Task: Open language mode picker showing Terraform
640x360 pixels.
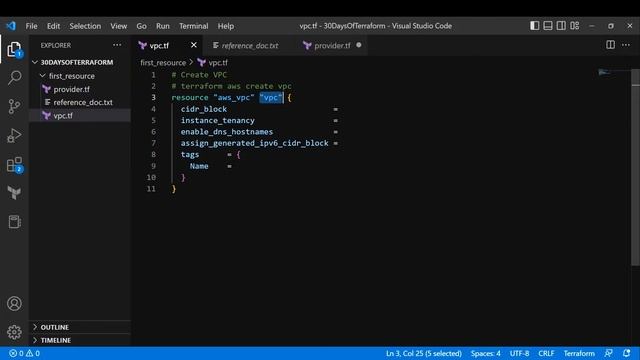Action: 579,353
